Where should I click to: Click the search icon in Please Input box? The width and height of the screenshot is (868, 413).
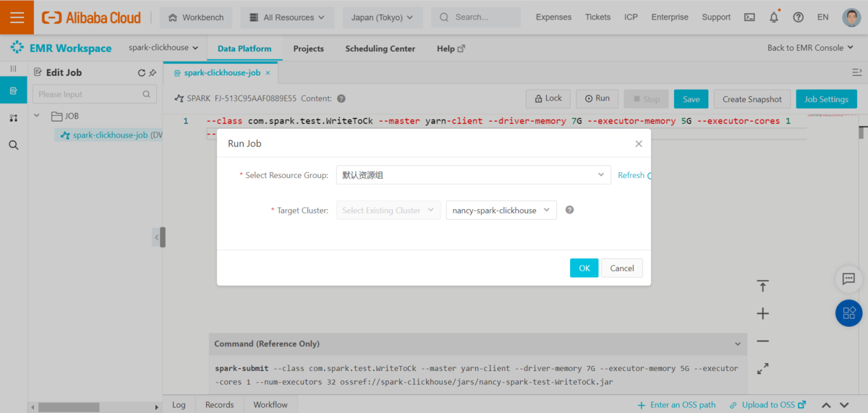[x=146, y=94]
